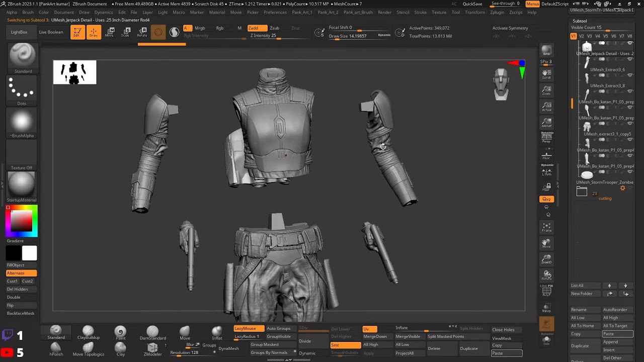Toggle local symmetry (L.Sym)
Screen dimensions: 644x362
coord(546,170)
